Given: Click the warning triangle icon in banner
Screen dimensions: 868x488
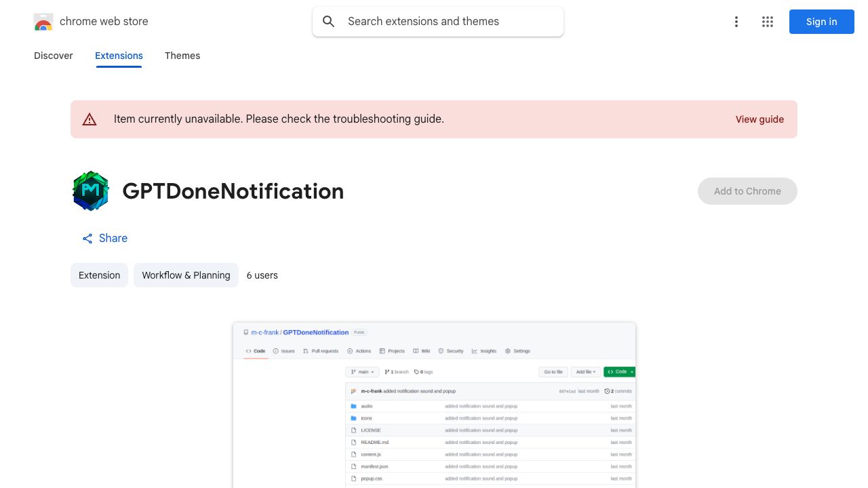Looking at the screenshot, I should 90,119.
